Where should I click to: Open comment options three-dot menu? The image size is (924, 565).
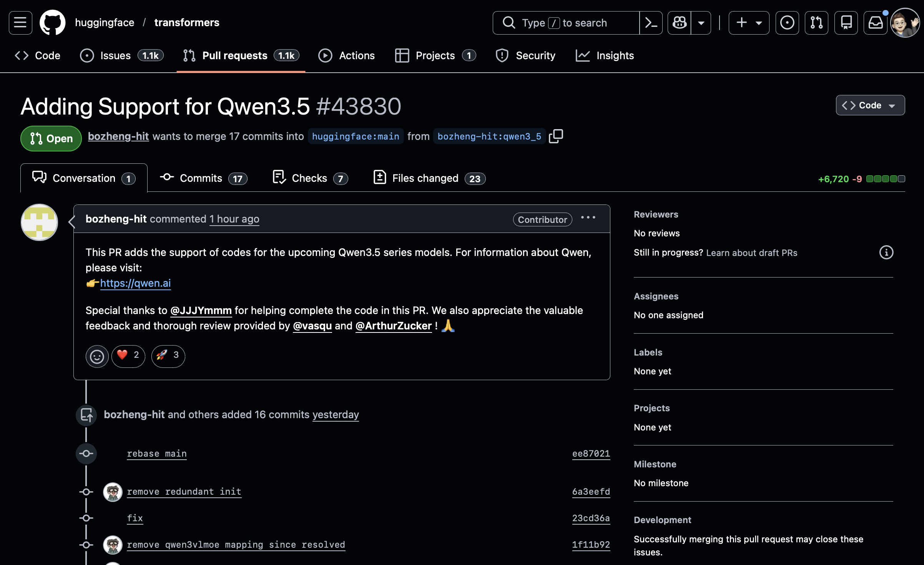point(588,218)
